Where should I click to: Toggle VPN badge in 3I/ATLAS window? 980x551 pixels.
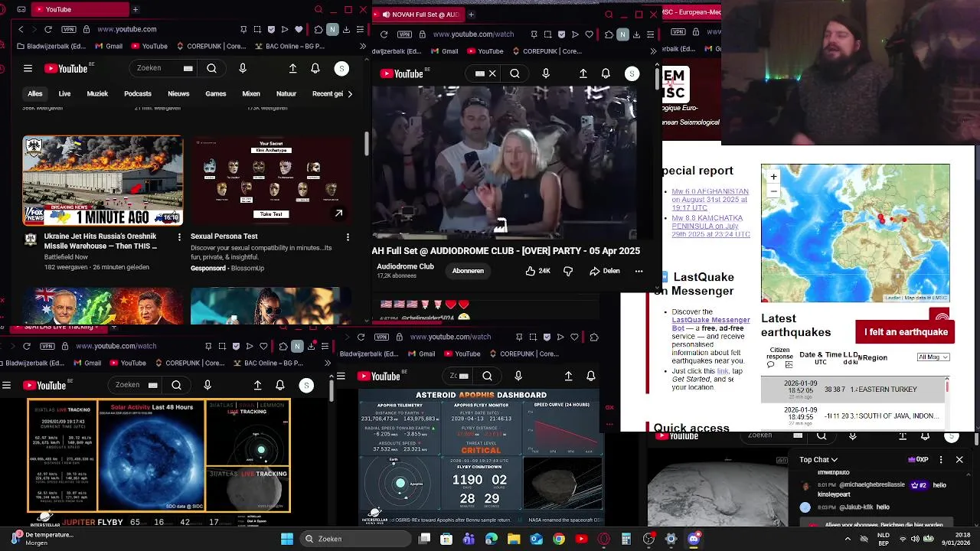click(x=47, y=346)
